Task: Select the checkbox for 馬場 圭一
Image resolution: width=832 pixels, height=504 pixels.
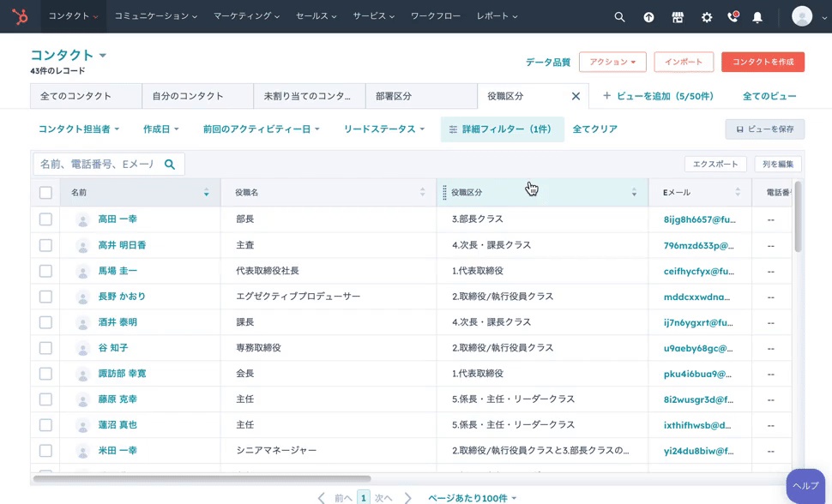Action: [x=45, y=271]
